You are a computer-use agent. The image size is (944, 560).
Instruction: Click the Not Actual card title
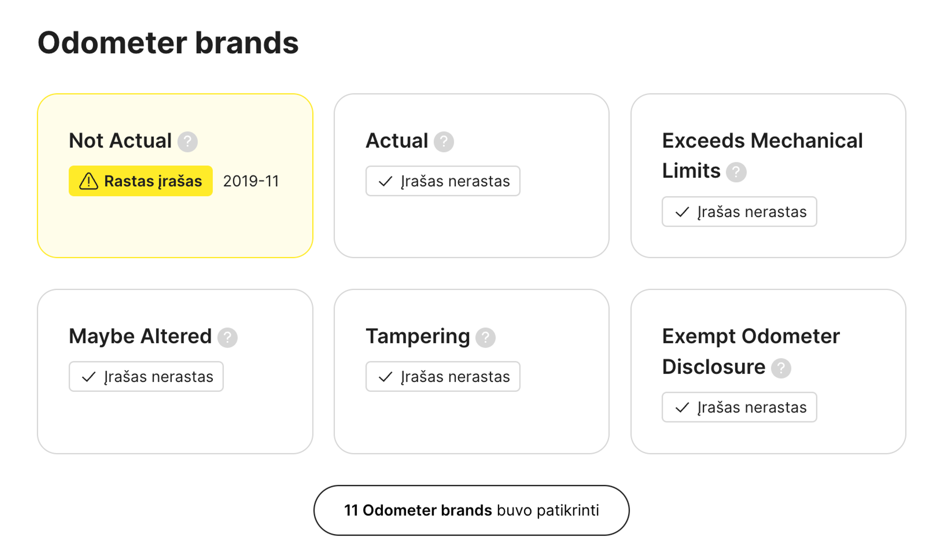click(120, 141)
